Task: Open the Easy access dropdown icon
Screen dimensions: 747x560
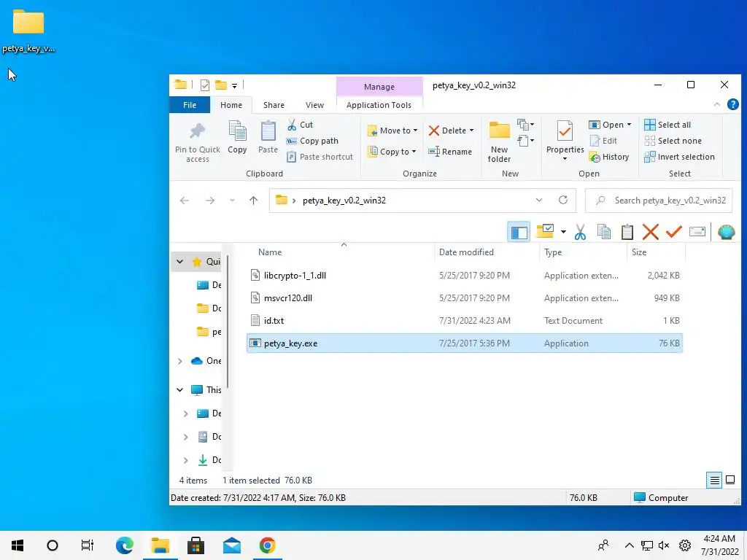Action: [x=525, y=141]
